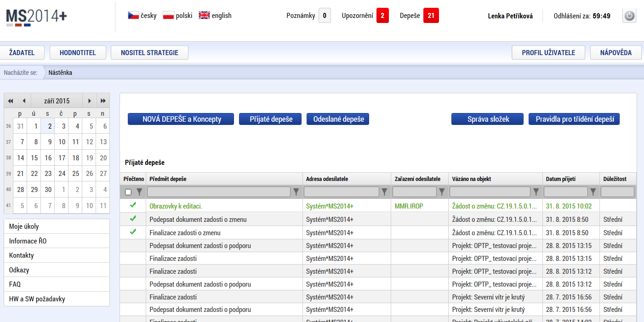This screenshot has height=322, width=644.
Task: Click the Vázáno na objekt filter input
Action: click(x=490, y=192)
